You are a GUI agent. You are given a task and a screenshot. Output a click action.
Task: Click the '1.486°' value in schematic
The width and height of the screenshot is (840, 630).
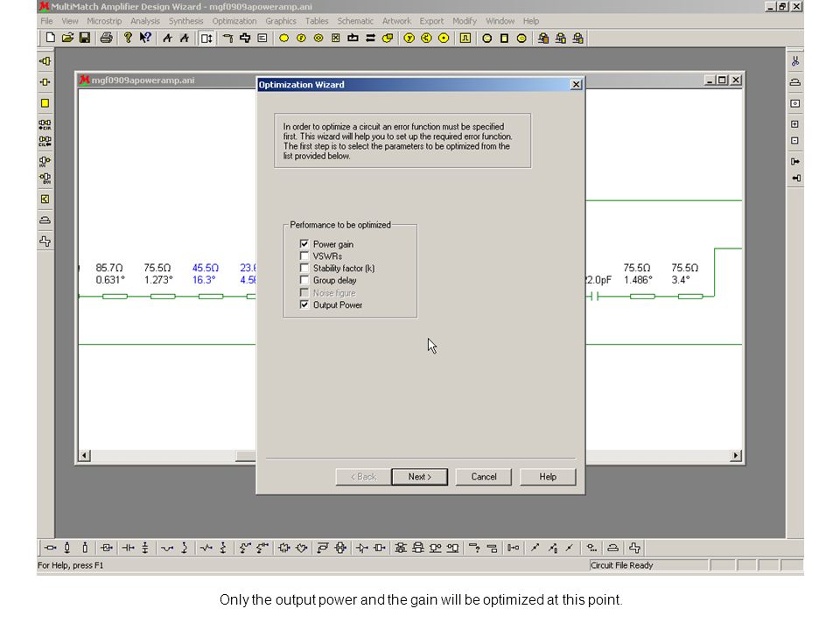[x=638, y=280]
